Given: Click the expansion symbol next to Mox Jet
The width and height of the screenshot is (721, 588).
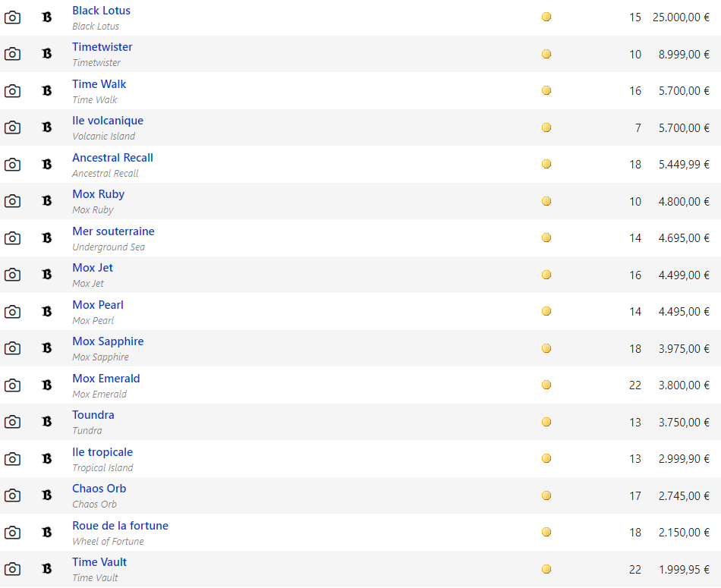Looking at the screenshot, I should (47, 275).
